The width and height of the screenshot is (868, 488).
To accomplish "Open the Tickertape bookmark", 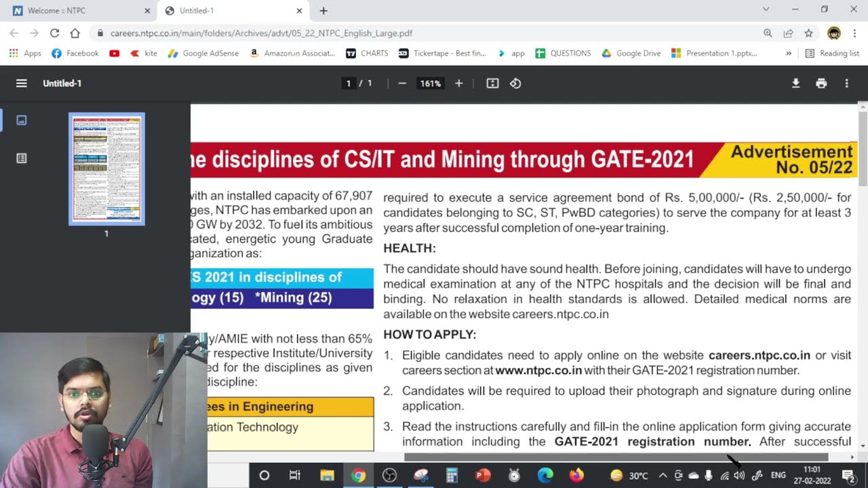I will click(442, 53).
